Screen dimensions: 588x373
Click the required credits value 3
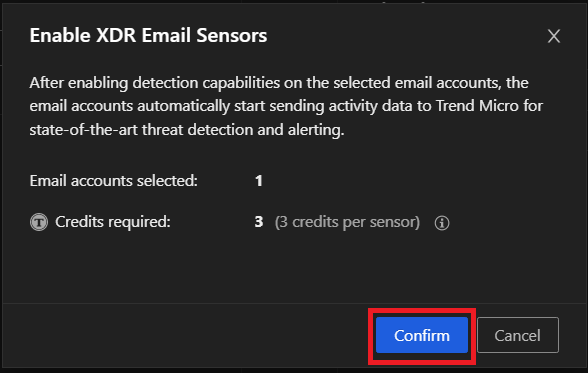259,222
